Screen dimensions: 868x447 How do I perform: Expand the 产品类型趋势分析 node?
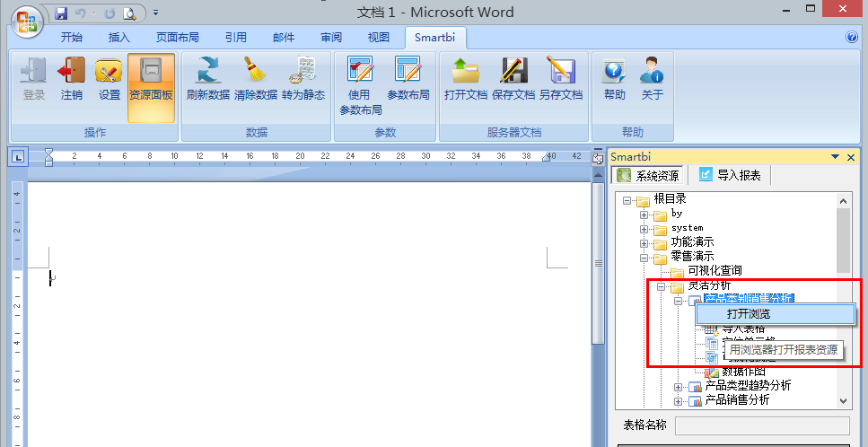click(x=678, y=387)
